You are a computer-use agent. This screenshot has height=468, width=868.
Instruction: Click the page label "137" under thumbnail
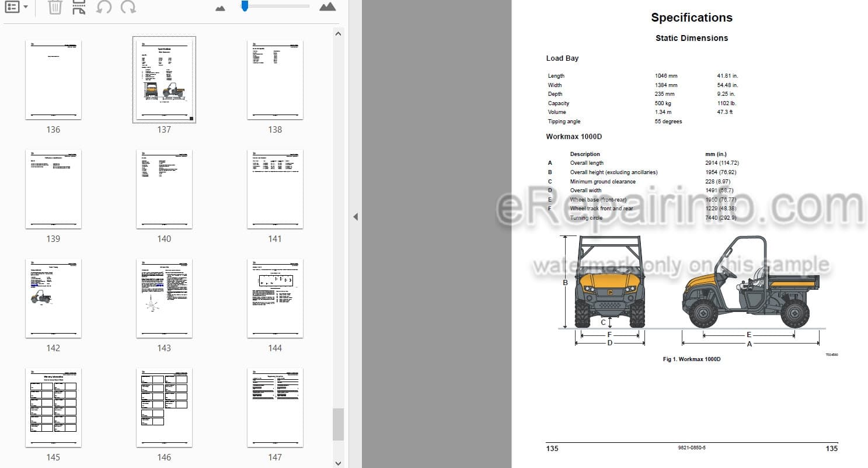coord(164,130)
